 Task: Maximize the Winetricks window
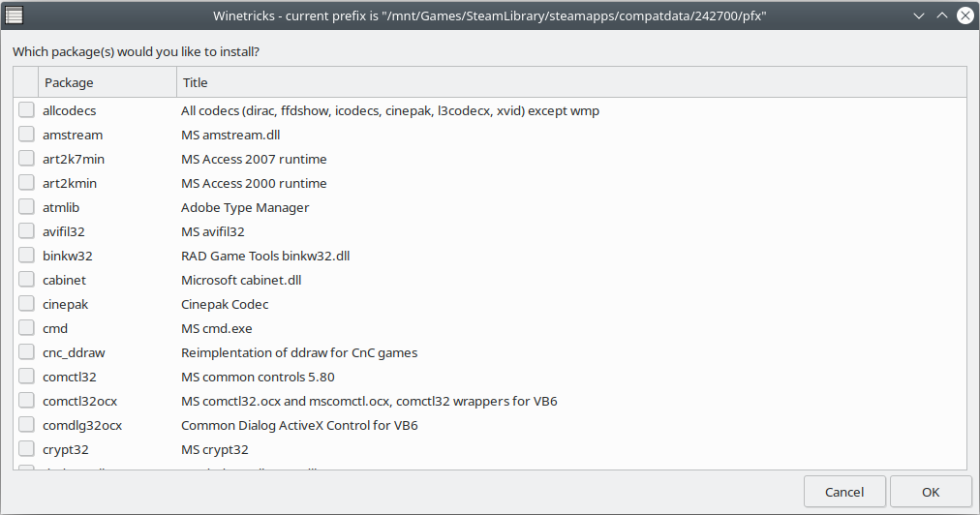click(942, 15)
